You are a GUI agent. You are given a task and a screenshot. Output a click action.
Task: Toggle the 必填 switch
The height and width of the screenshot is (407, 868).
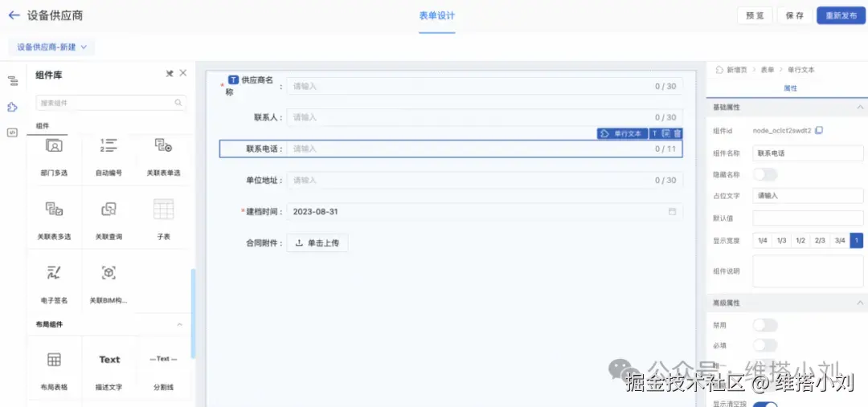click(x=765, y=345)
